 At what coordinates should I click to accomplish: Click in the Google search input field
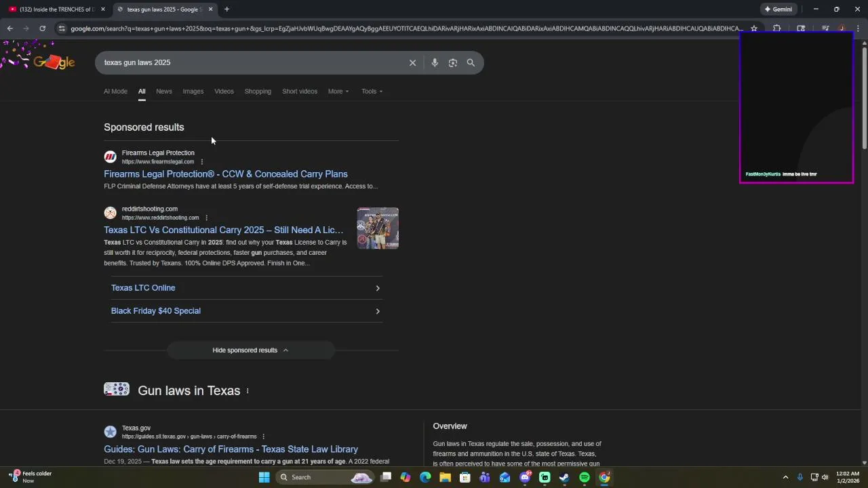pyautogui.click(x=251, y=62)
